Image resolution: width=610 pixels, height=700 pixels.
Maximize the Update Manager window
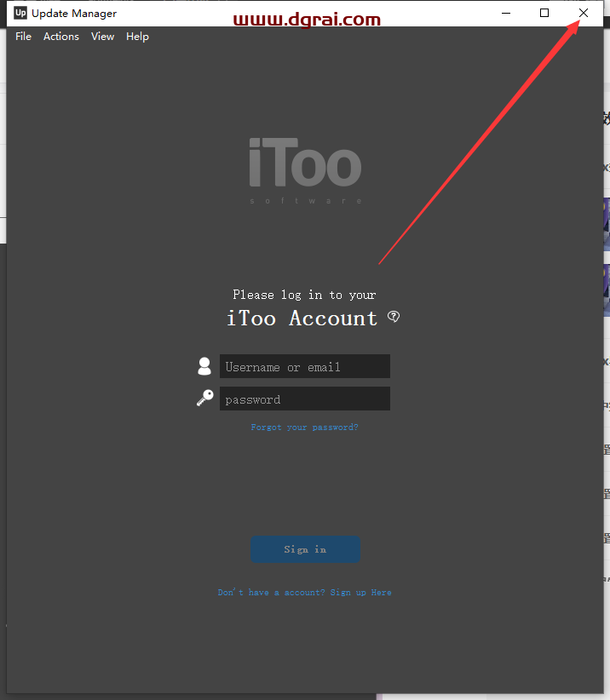(x=544, y=13)
